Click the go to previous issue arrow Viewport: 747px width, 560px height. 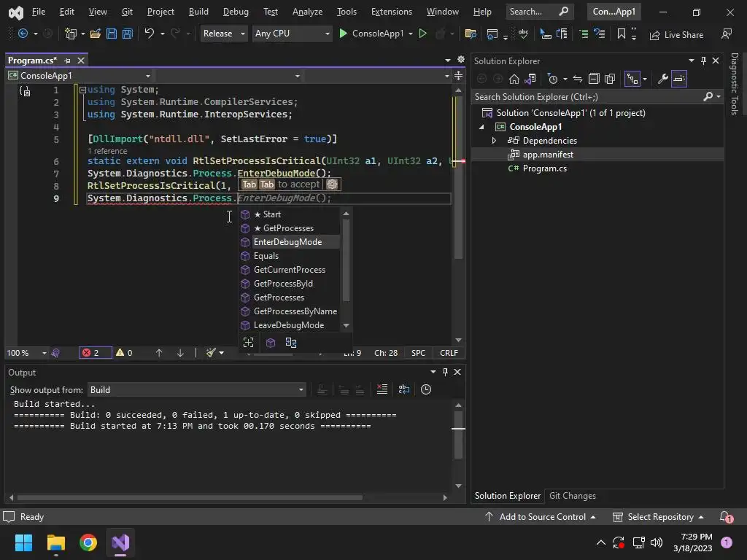click(159, 353)
